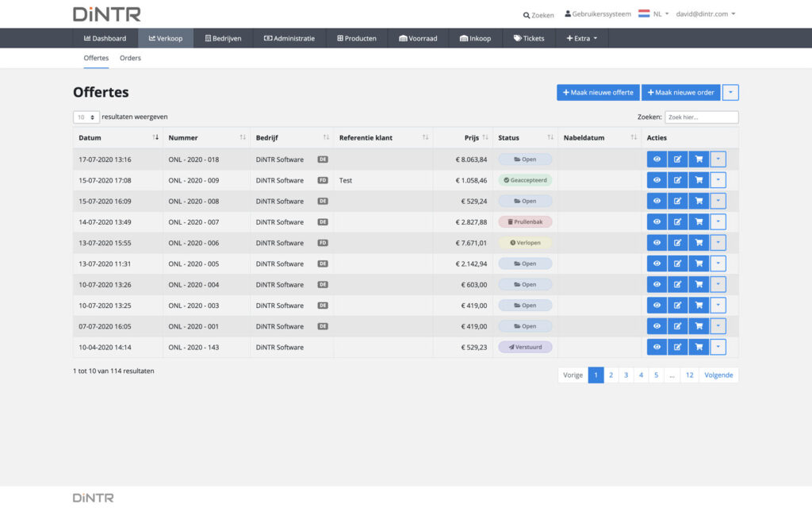
Task: Click the shopping cart icon for ONL - 2020 - 008
Action: (699, 202)
